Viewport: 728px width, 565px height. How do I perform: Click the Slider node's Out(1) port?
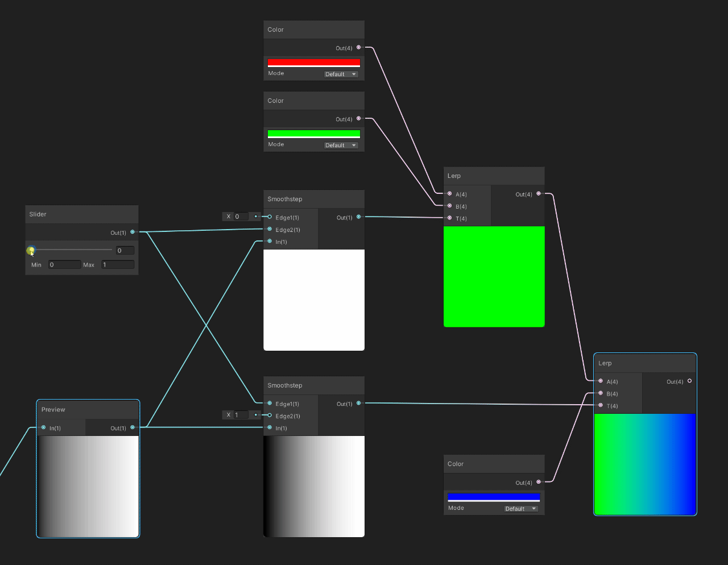click(x=133, y=232)
